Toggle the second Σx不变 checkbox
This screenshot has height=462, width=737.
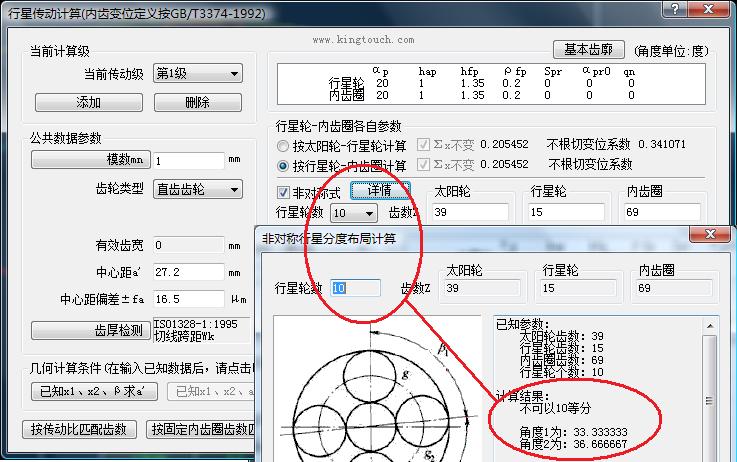[x=423, y=164]
